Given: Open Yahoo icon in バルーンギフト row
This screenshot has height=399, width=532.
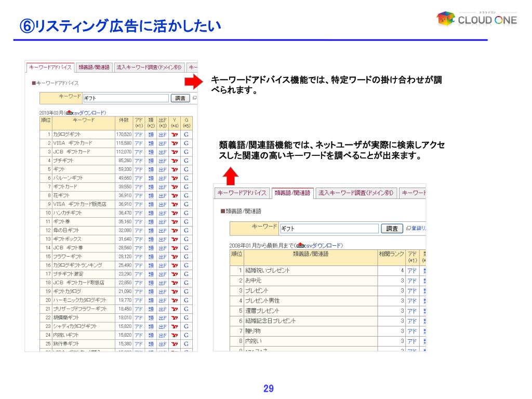Looking at the screenshot, I should point(175,178).
